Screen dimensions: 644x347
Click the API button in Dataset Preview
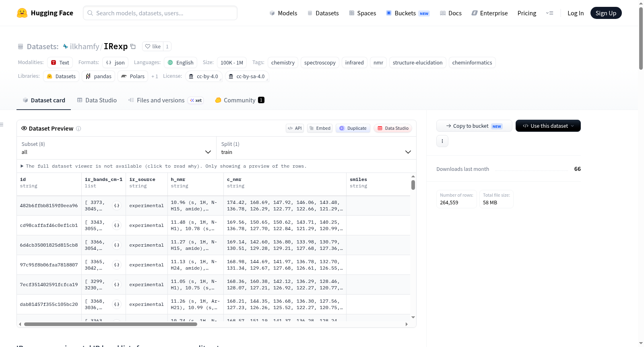[x=295, y=128]
